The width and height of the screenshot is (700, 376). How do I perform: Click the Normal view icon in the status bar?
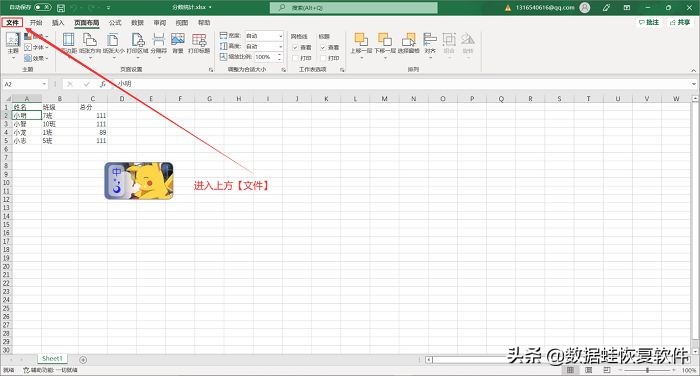pos(570,370)
